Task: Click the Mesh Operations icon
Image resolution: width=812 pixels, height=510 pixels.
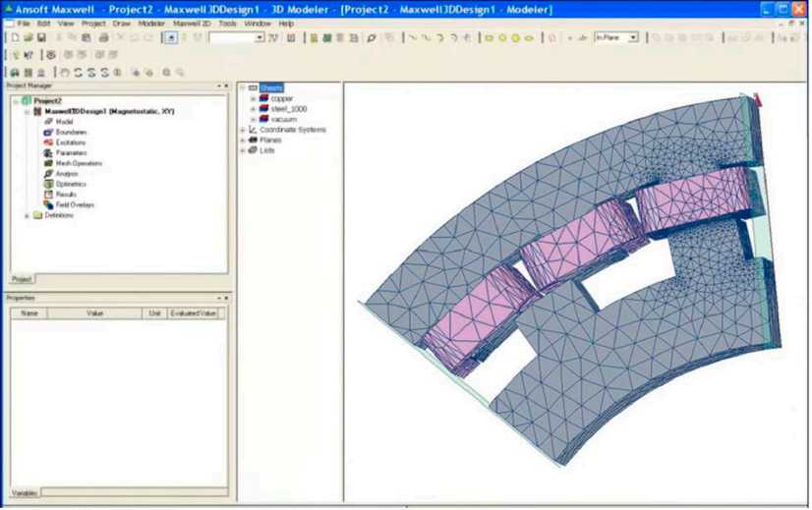Action: 48,163
